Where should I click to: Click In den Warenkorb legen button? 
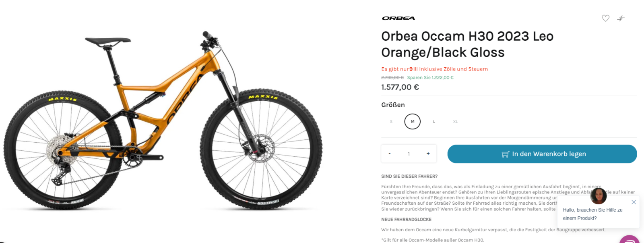542,154
